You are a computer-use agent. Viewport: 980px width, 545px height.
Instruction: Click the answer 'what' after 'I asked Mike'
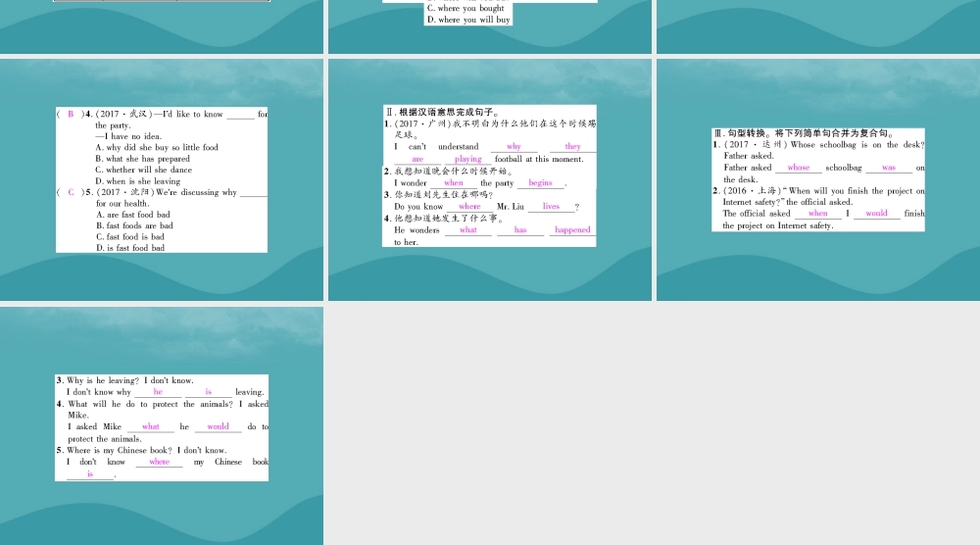(x=150, y=426)
